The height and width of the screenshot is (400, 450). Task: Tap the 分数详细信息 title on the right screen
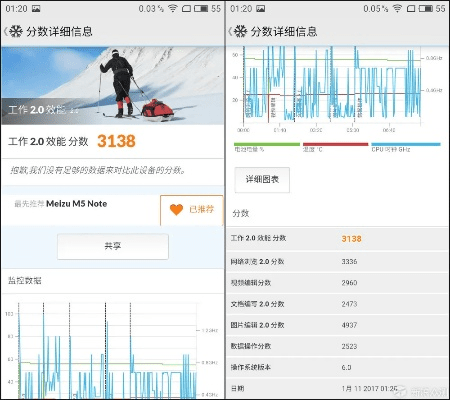(x=284, y=32)
